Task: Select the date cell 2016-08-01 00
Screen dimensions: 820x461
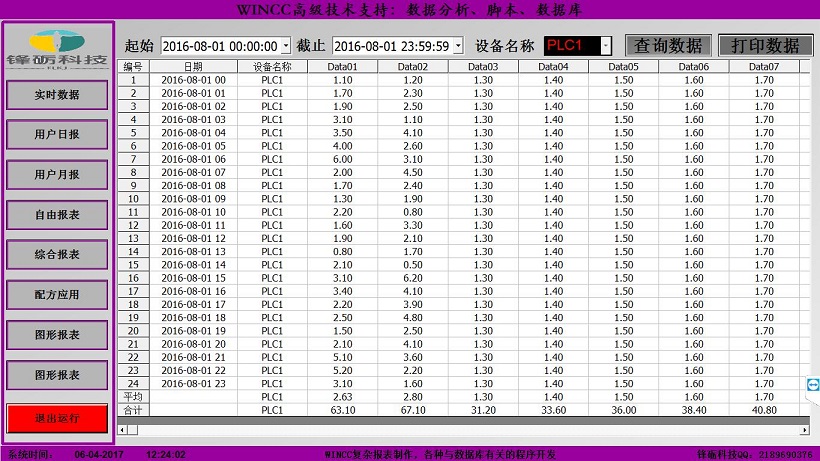Action: coord(193,80)
